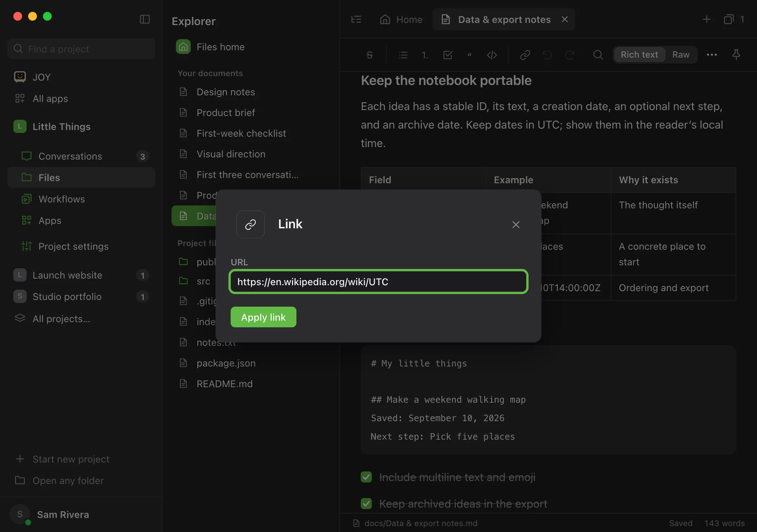Screen dimensions: 757x532
Task: Click the strikethrough formatting icon
Action: 369,55
